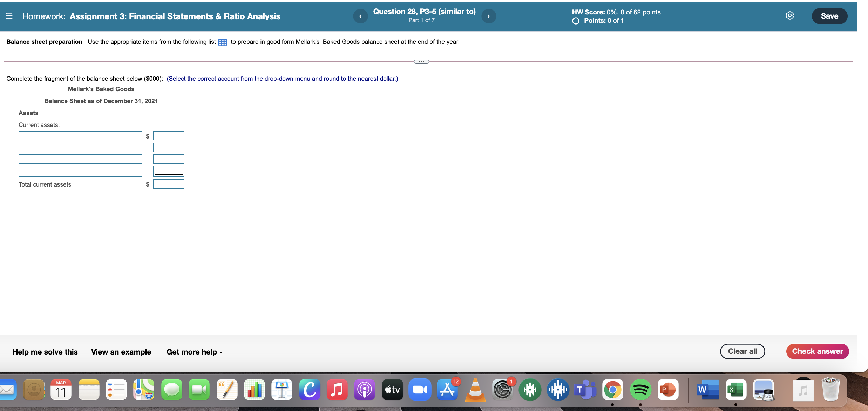Screen dimensions: 868x411
Task: Open the Calendar app showing March 11
Action: click(x=61, y=389)
